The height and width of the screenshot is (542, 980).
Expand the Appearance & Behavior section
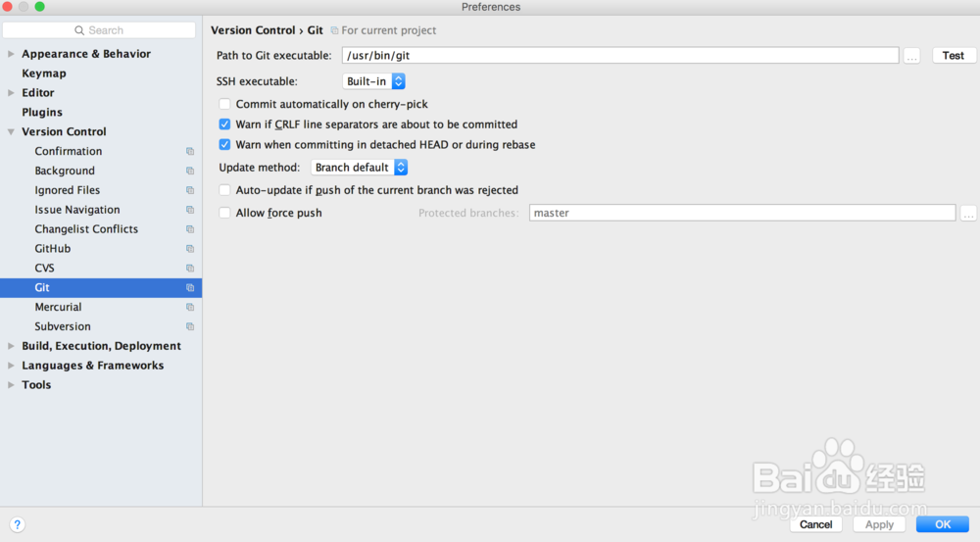(12, 54)
